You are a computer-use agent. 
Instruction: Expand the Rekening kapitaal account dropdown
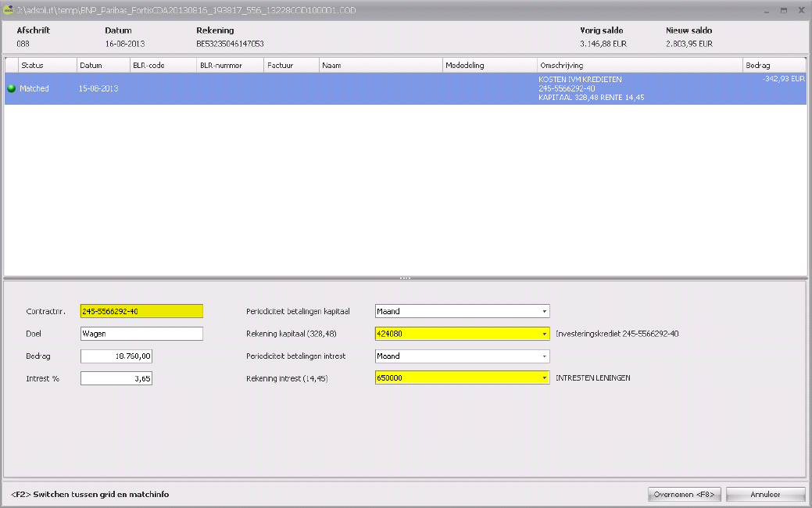(544, 334)
